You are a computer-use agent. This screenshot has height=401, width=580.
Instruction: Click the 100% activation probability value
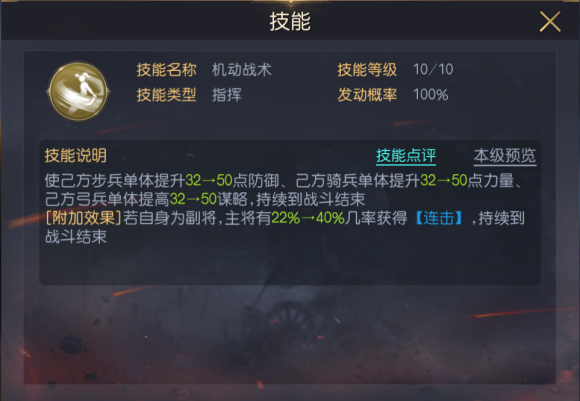(431, 95)
